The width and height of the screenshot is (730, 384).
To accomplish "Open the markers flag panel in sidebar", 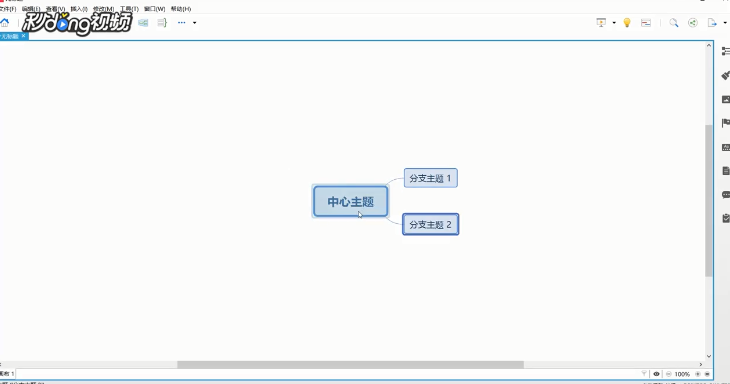I will [725, 123].
